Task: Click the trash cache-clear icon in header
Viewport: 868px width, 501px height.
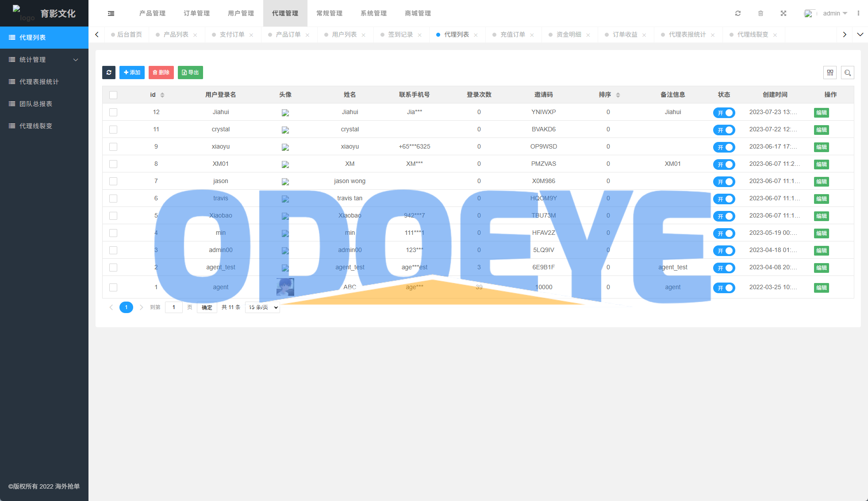Action: 760,13
